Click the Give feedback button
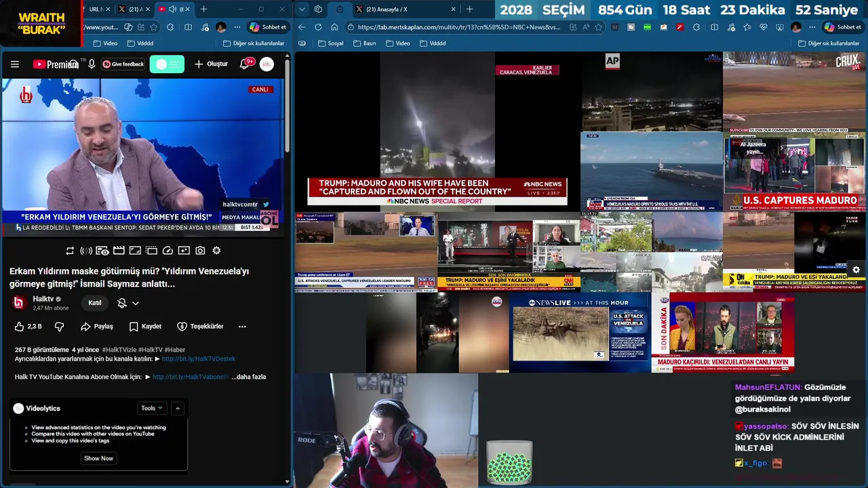 [x=123, y=64]
